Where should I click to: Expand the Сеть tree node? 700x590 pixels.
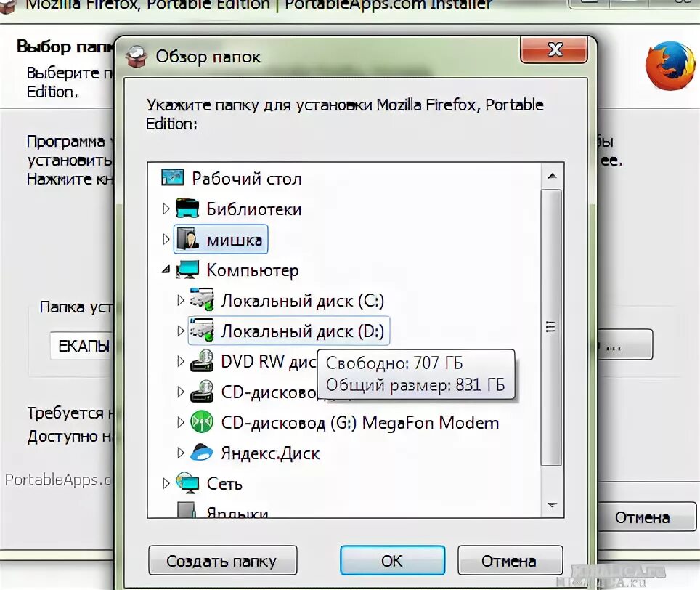point(166,483)
